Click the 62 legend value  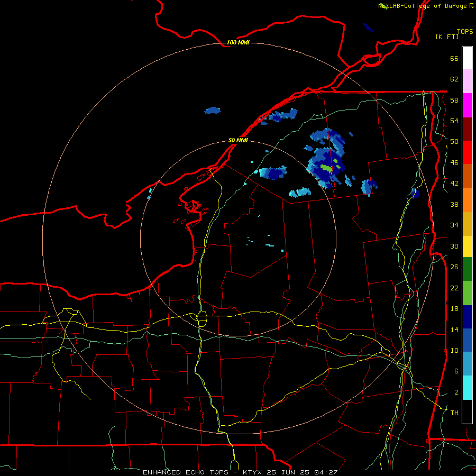point(454,79)
